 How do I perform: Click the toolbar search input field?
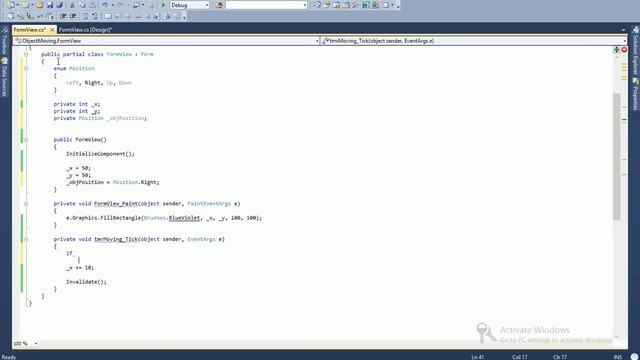(264, 5)
